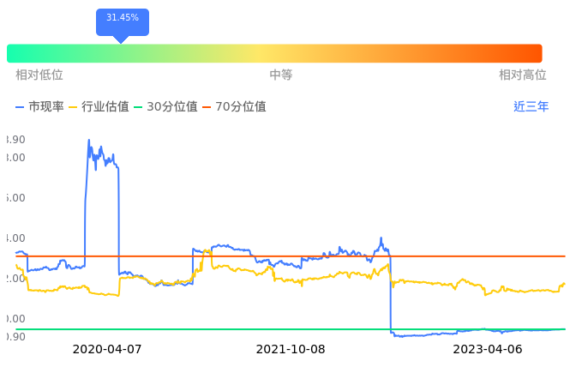This screenshot has width=588, height=379.
Task: Click the 2021-10-08 date axis label
Action: (291, 350)
